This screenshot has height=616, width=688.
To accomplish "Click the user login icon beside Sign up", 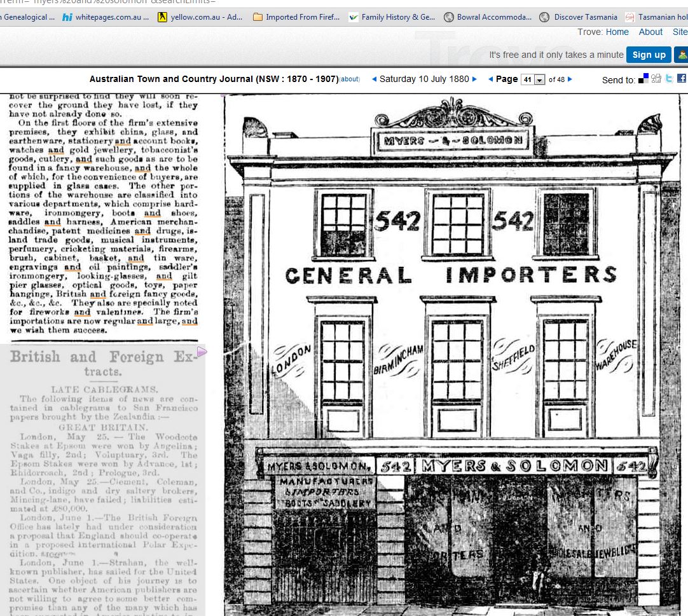I will (x=682, y=55).
